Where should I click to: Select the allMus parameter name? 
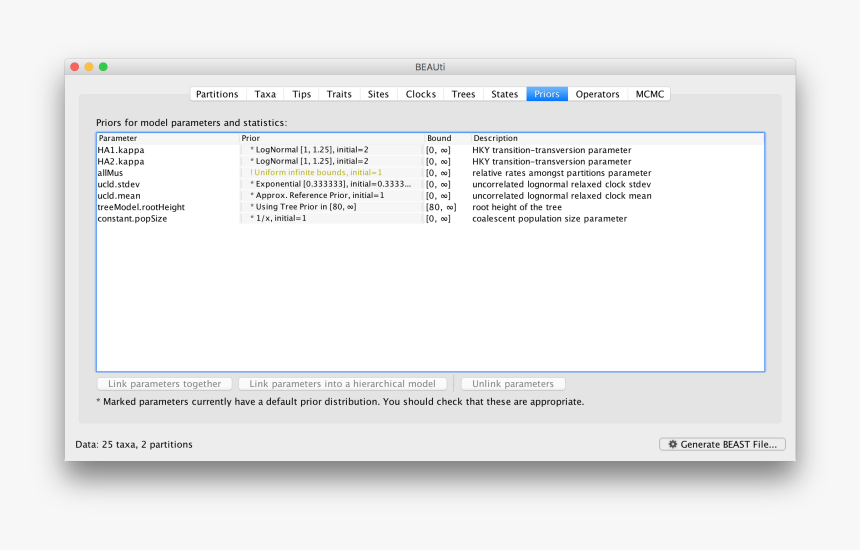(x=110, y=173)
